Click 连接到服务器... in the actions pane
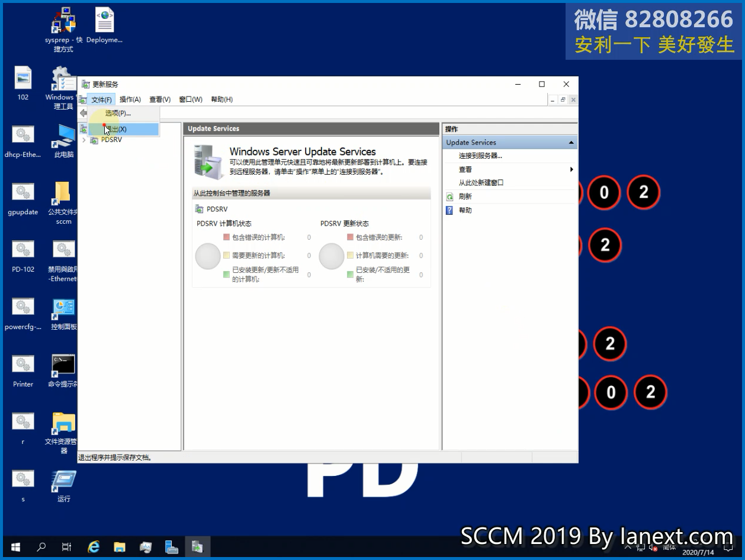The image size is (745, 560). coord(480,156)
